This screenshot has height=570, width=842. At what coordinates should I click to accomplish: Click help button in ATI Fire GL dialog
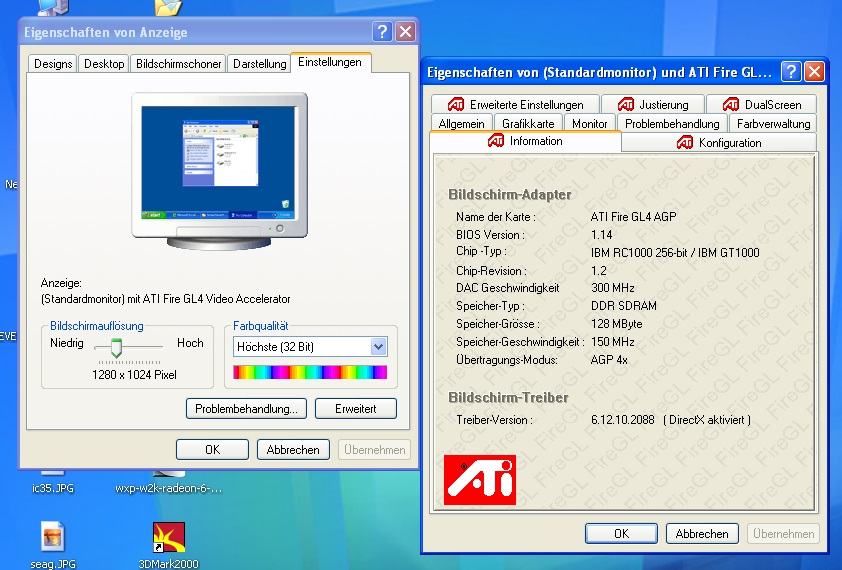791,71
